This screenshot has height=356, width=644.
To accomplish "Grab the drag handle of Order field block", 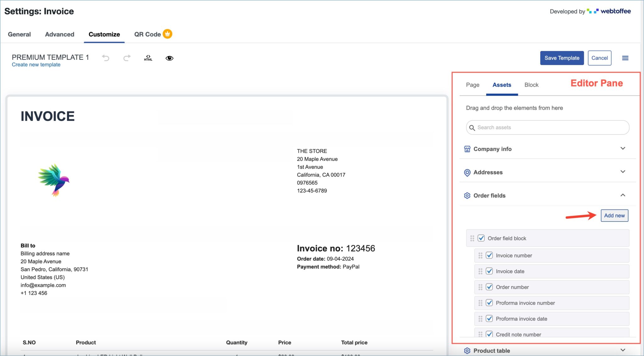I will click(x=472, y=238).
